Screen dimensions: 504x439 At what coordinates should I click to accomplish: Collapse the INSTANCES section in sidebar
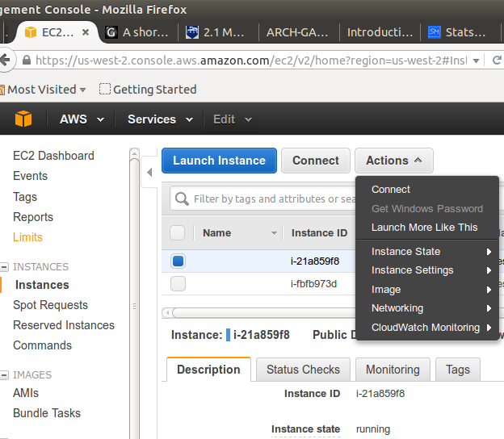point(5,266)
